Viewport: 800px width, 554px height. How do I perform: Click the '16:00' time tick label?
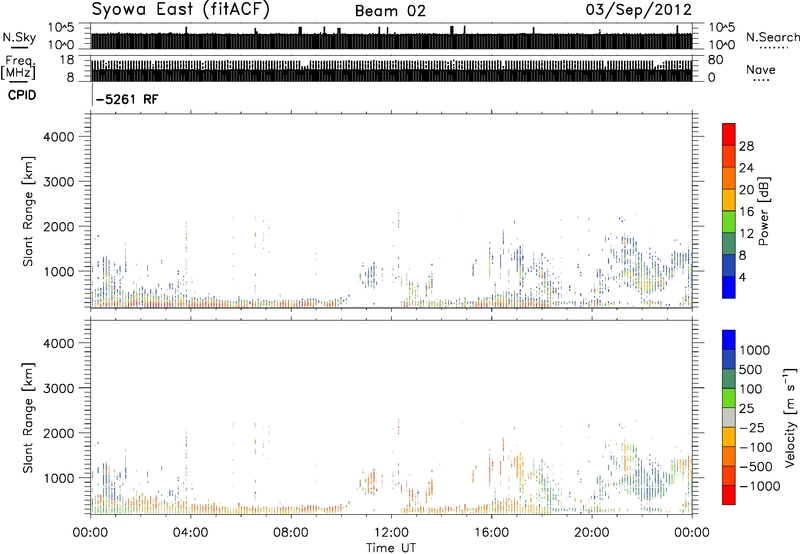[x=491, y=533]
